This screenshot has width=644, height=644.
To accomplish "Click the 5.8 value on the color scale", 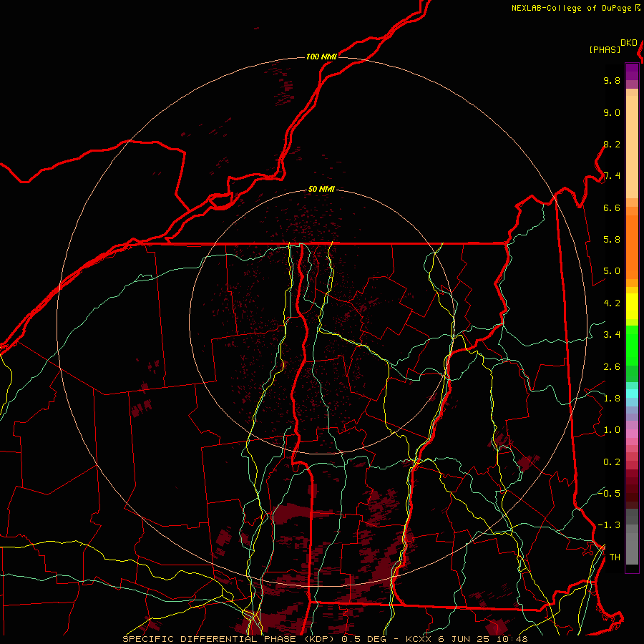I will click(x=612, y=240).
